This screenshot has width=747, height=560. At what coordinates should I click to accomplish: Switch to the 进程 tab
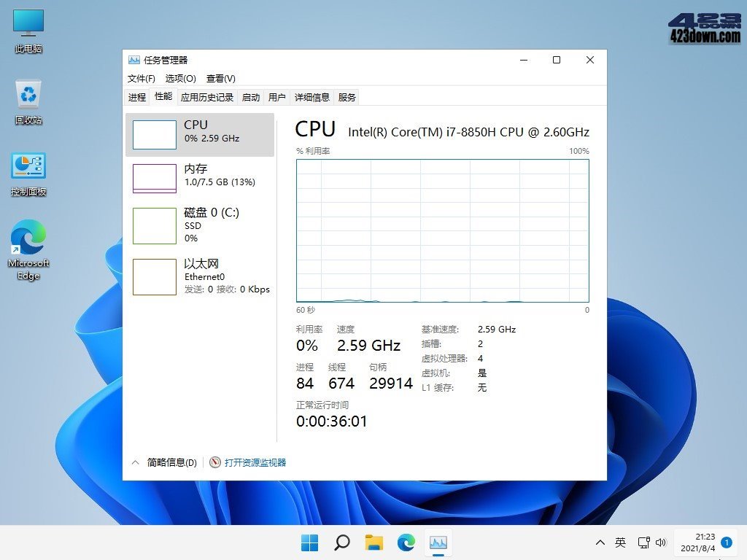pos(136,97)
